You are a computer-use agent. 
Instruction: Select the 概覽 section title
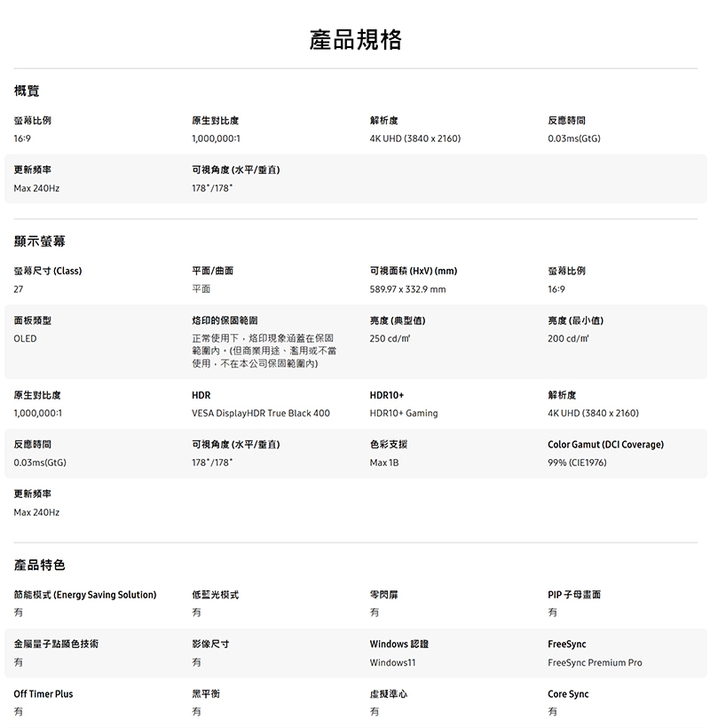(27, 91)
